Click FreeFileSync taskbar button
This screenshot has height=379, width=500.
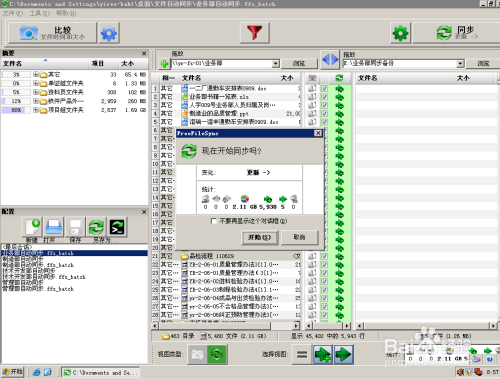(101, 372)
